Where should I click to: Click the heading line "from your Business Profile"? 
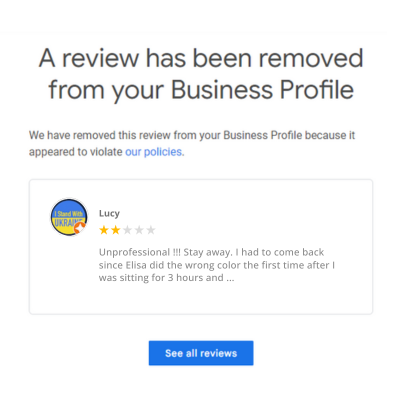tap(201, 90)
